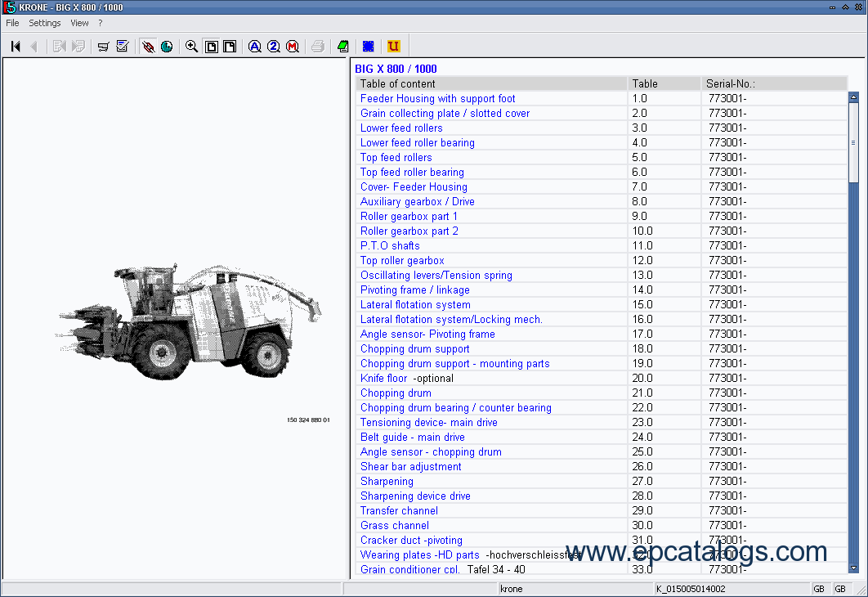
Task: Open the 'Top feed rollers' table
Action: tap(396, 157)
